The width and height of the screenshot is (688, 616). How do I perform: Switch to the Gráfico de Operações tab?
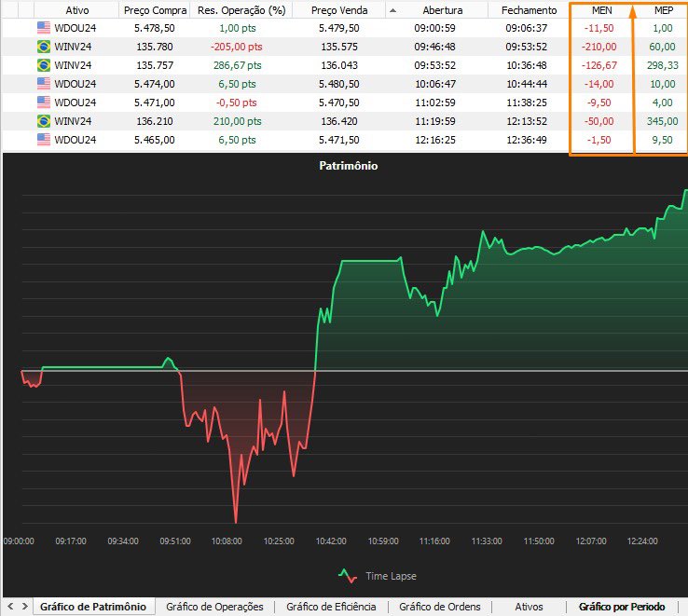[x=214, y=607]
